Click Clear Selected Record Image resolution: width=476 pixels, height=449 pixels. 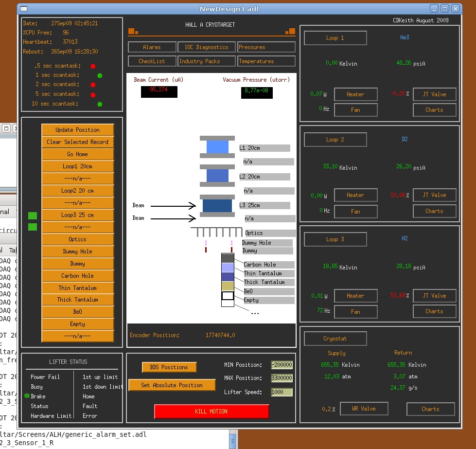coord(78,142)
